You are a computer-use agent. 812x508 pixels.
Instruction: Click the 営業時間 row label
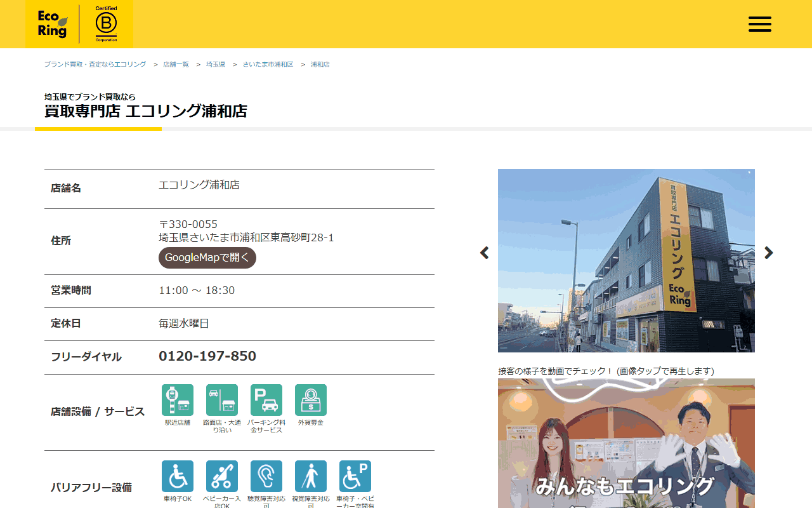coord(71,290)
